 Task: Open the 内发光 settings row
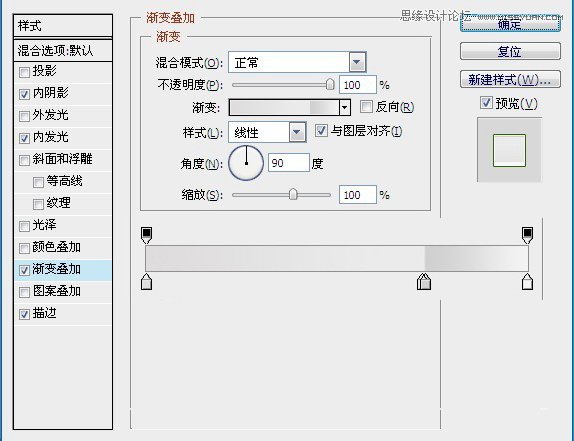(x=63, y=138)
